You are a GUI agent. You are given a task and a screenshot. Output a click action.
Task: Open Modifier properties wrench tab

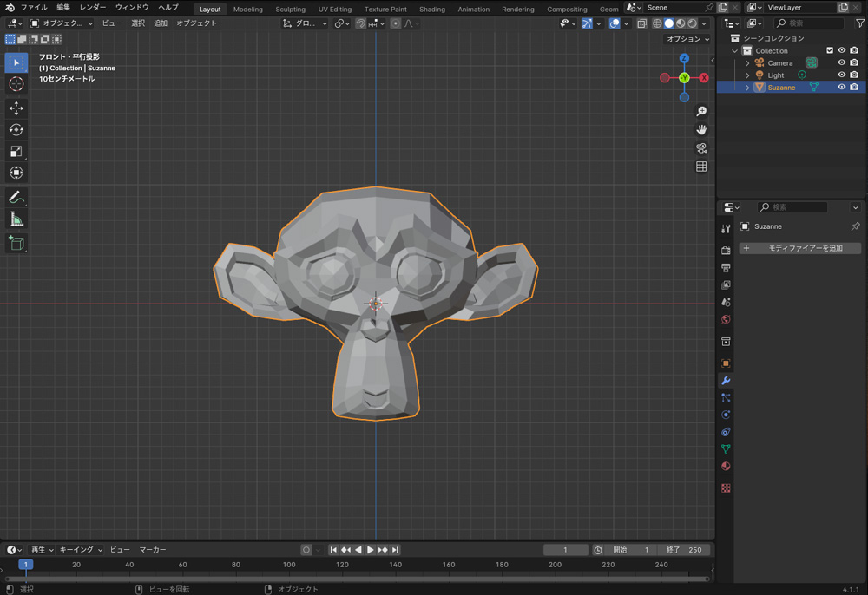point(726,381)
